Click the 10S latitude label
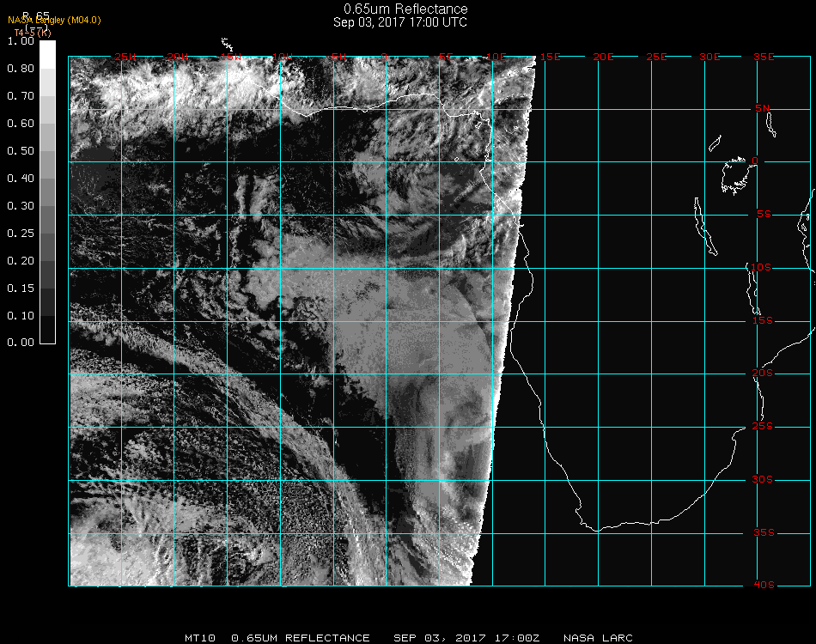Image resolution: width=816 pixels, height=644 pixels. point(761,267)
